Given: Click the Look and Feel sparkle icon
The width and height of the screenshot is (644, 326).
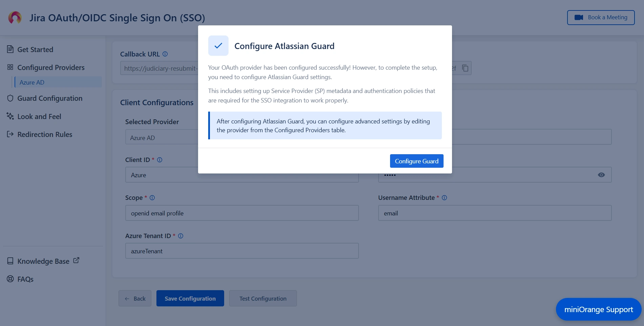Looking at the screenshot, I should [x=10, y=116].
